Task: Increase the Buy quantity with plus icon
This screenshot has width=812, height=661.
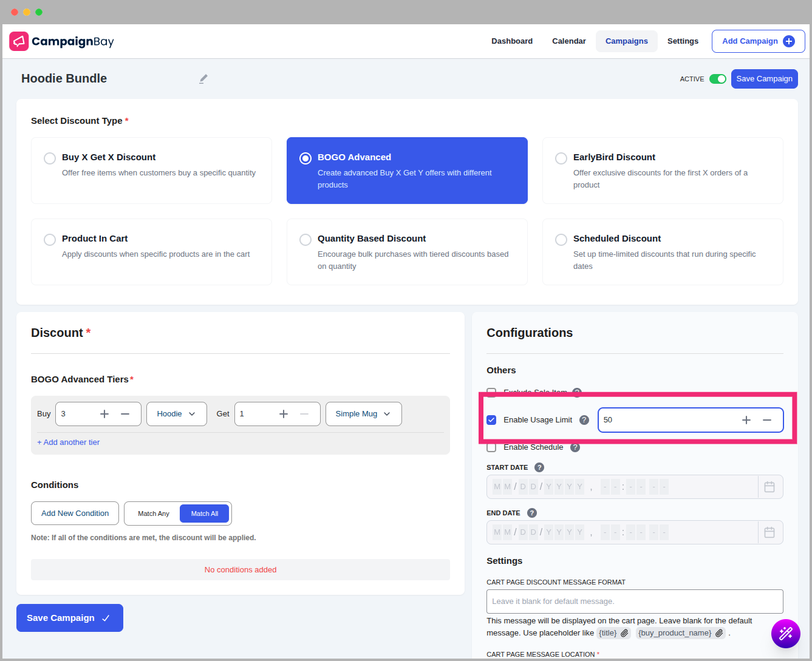Action: click(x=104, y=414)
